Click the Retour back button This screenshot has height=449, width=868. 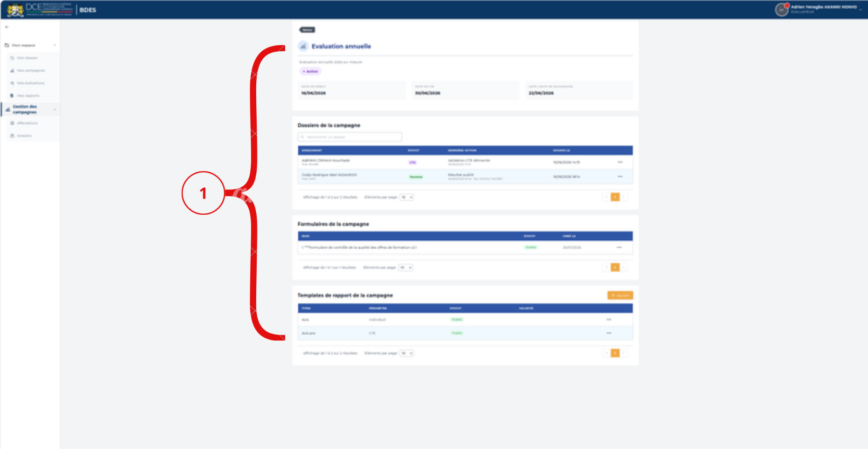point(307,30)
